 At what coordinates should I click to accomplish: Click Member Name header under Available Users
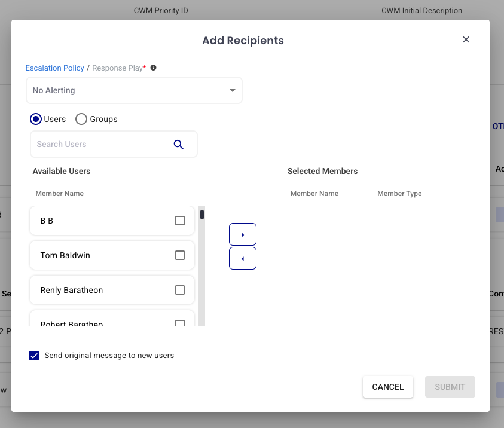[59, 194]
